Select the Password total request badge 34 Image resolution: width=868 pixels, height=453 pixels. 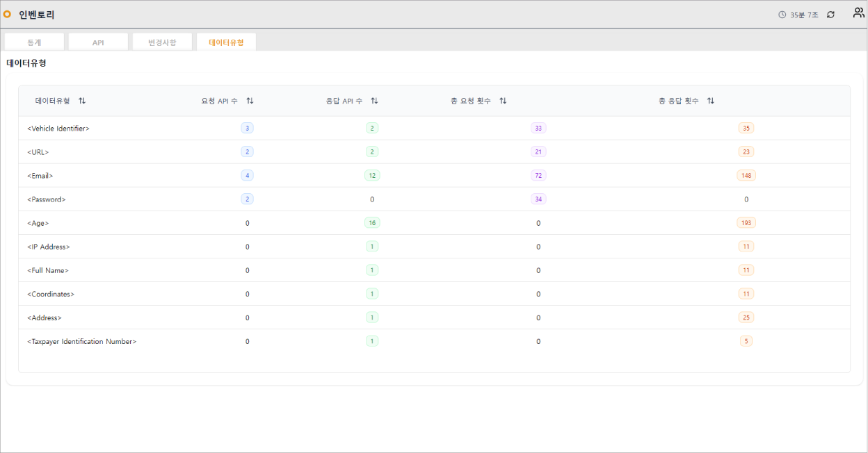pos(538,199)
